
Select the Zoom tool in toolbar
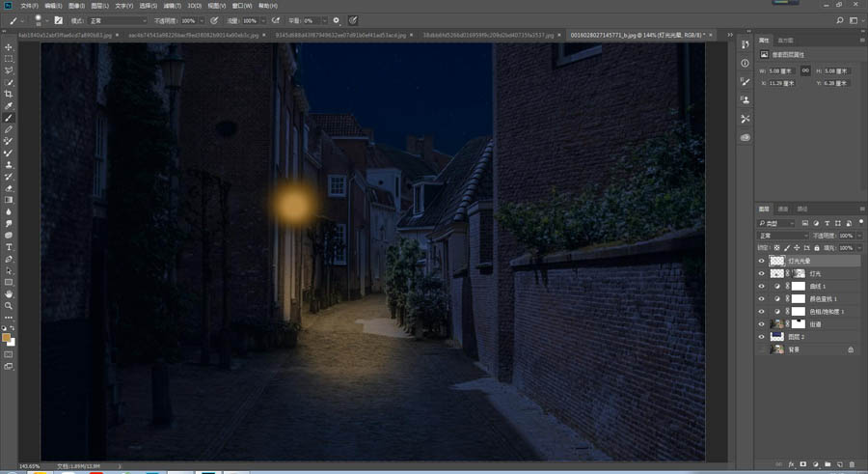pyautogui.click(x=9, y=305)
